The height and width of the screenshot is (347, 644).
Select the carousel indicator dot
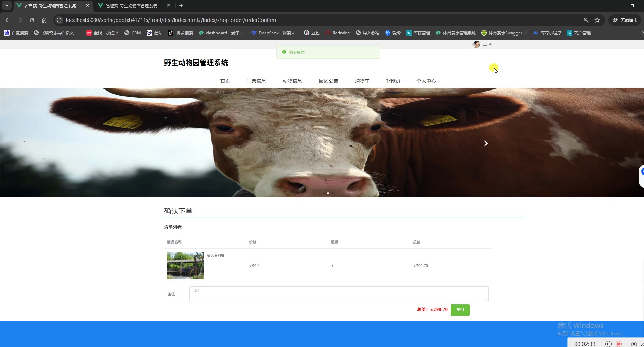click(x=328, y=193)
